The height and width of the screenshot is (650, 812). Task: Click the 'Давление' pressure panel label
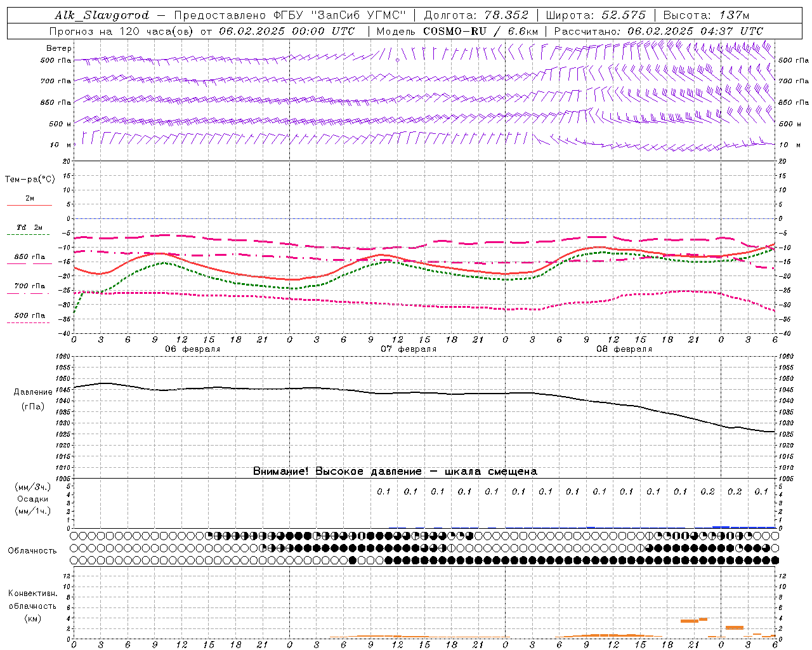coord(33,392)
